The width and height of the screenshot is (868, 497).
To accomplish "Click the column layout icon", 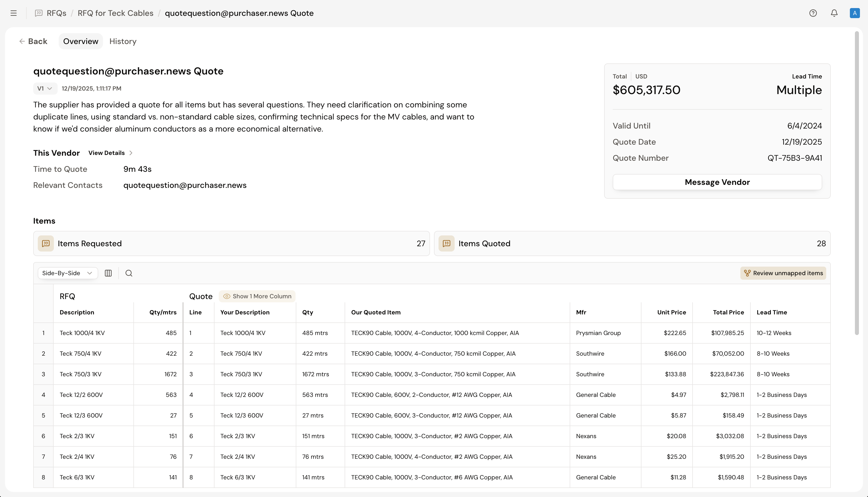I will [x=108, y=273].
